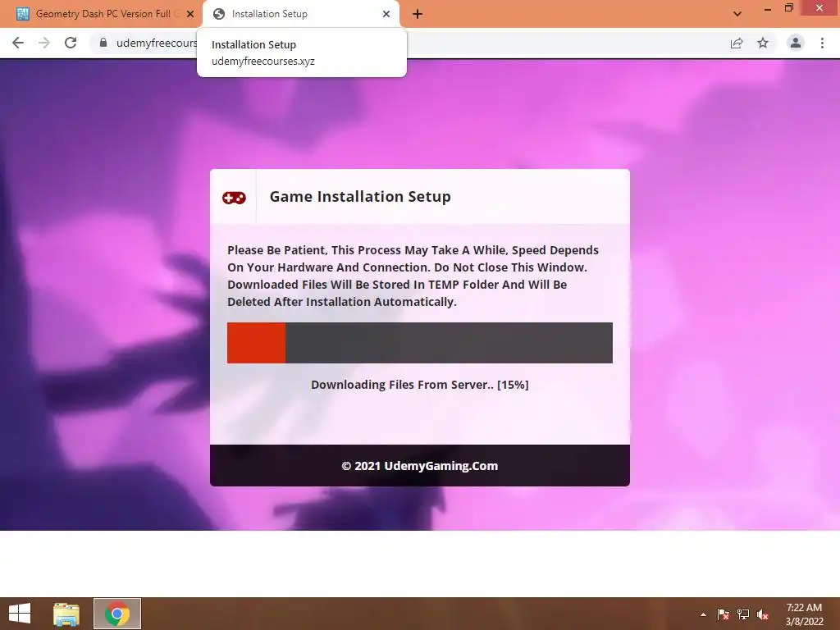Open the Action Center flag icon
Image resolution: width=840 pixels, height=630 pixels.
tap(724, 614)
